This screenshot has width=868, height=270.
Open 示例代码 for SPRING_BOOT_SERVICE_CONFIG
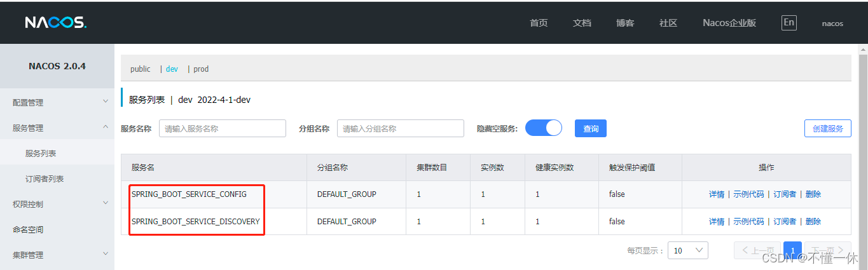[x=748, y=194]
